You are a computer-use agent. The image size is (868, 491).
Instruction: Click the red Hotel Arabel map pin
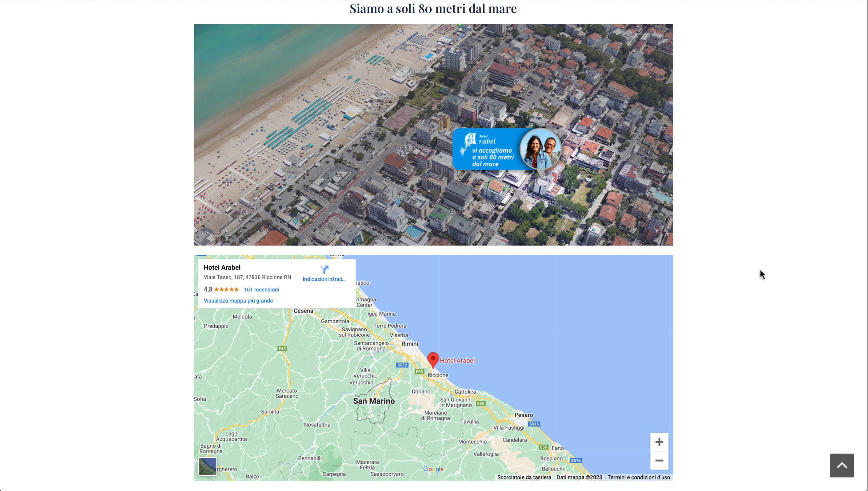433,359
